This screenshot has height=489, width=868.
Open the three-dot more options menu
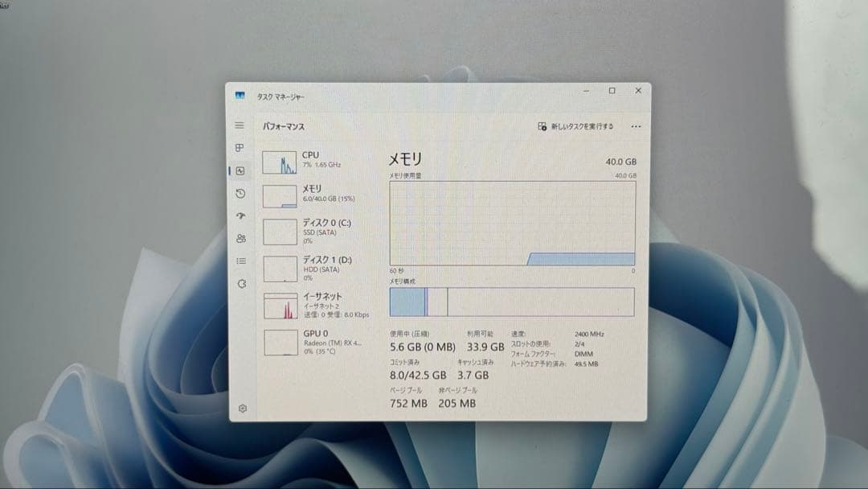(636, 126)
